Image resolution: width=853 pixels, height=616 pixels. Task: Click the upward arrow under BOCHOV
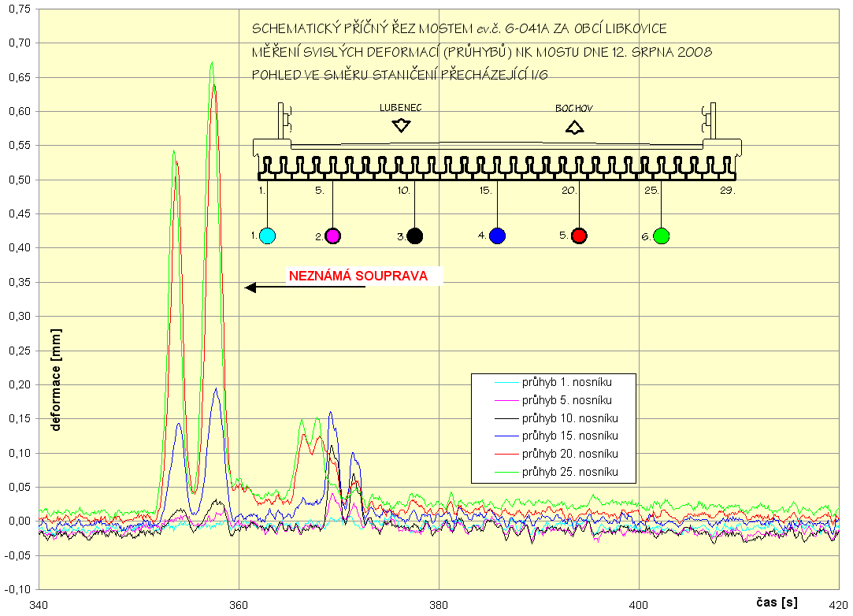[575, 127]
